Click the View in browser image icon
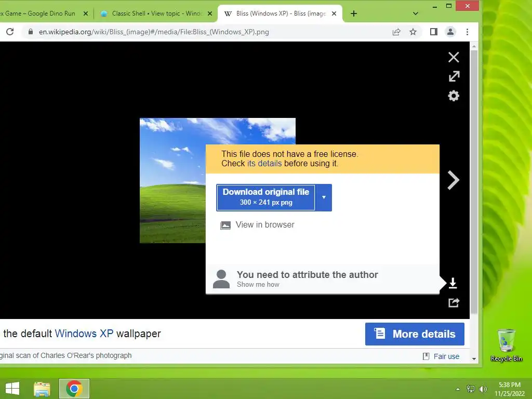This screenshot has height=399, width=532. (x=225, y=225)
